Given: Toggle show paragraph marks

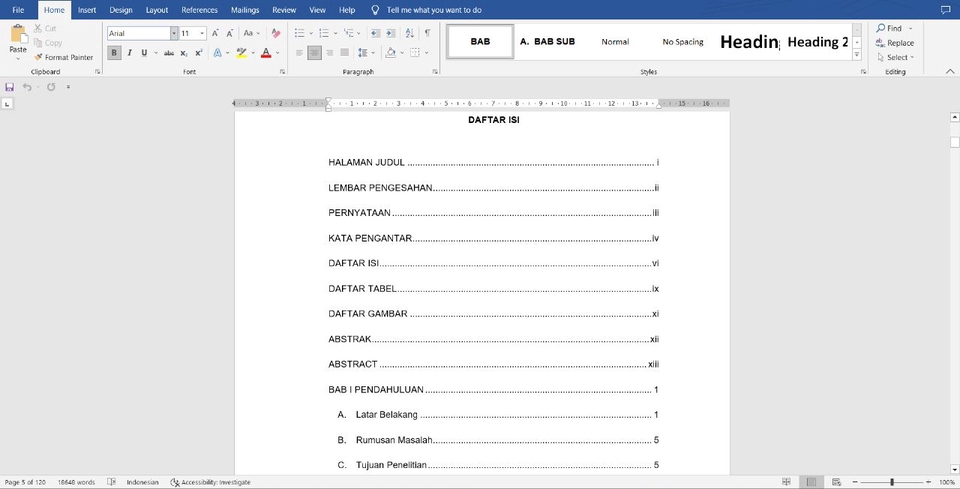Looking at the screenshot, I should pos(427,33).
